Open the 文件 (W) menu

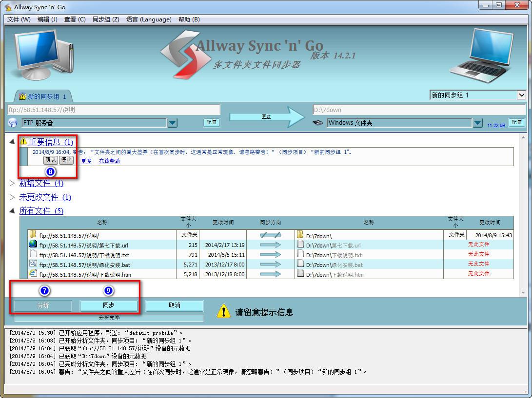tap(19, 19)
